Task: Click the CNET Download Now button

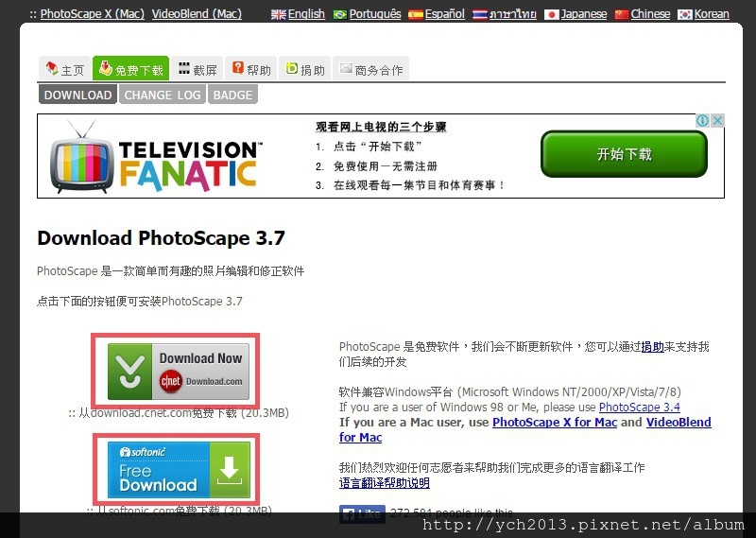Action: click(178, 372)
